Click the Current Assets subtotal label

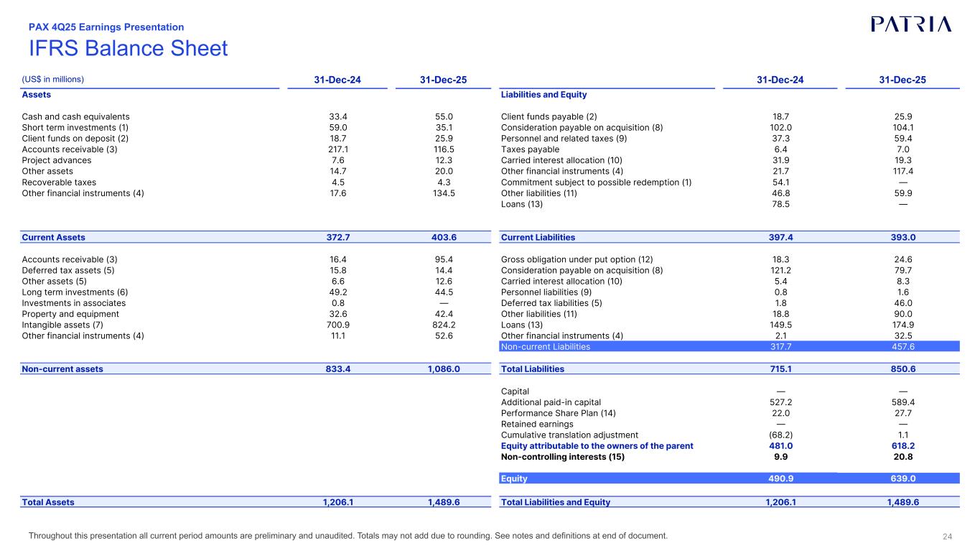tap(54, 237)
